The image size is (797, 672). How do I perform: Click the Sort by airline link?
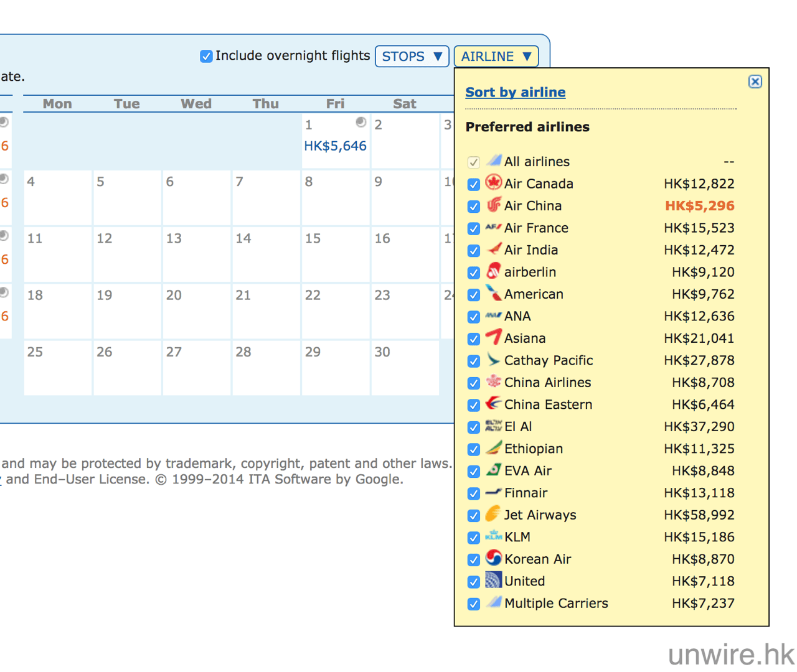point(515,92)
